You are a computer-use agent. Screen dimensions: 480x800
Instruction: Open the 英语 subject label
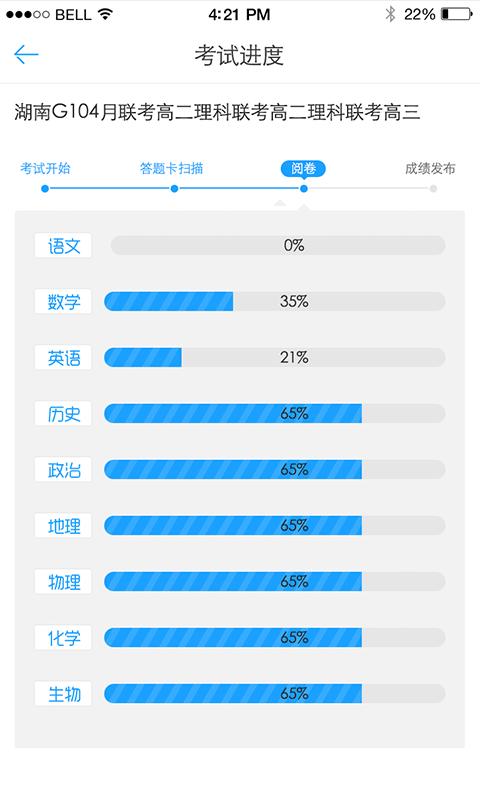click(x=63, y=358)
